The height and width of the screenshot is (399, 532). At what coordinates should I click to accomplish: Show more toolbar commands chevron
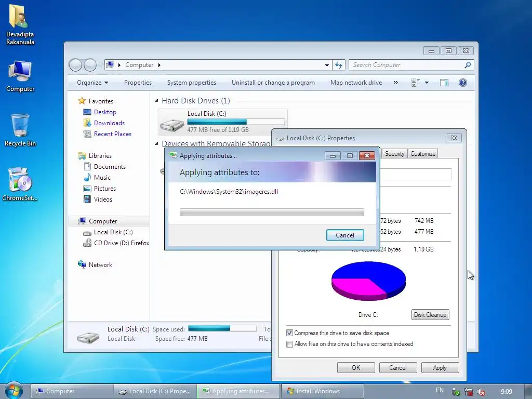coord(395,83)
